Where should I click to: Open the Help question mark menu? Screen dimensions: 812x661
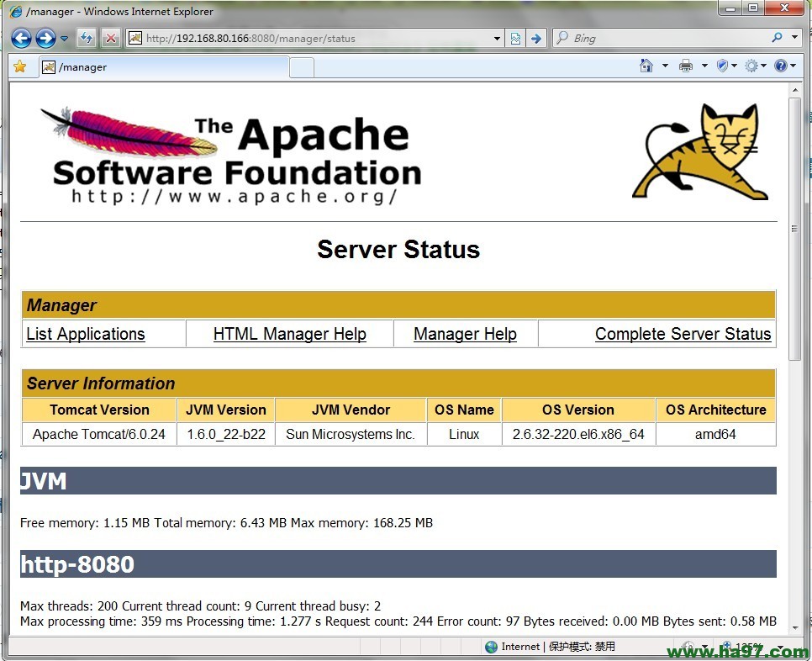(x=781, y=65)
